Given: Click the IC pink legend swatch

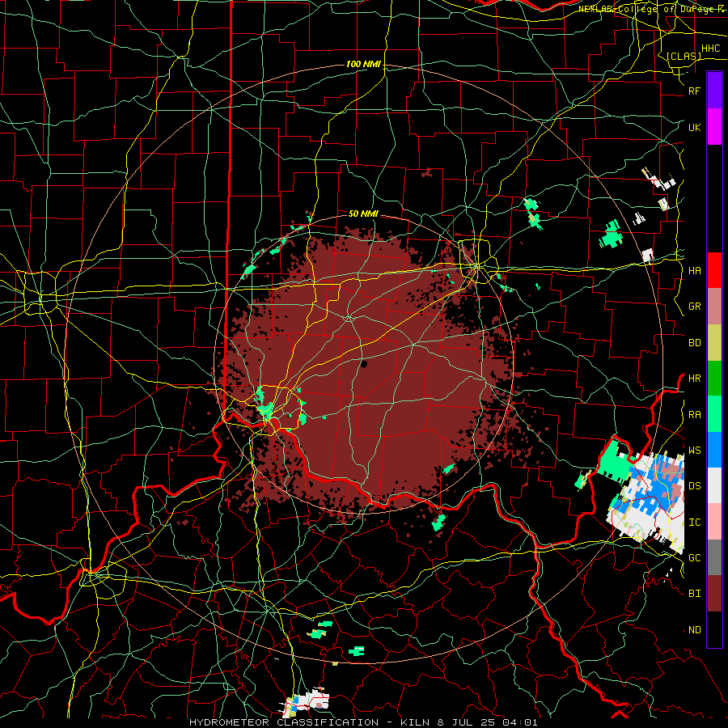Looking at the screenshot, I should point(714,522).
